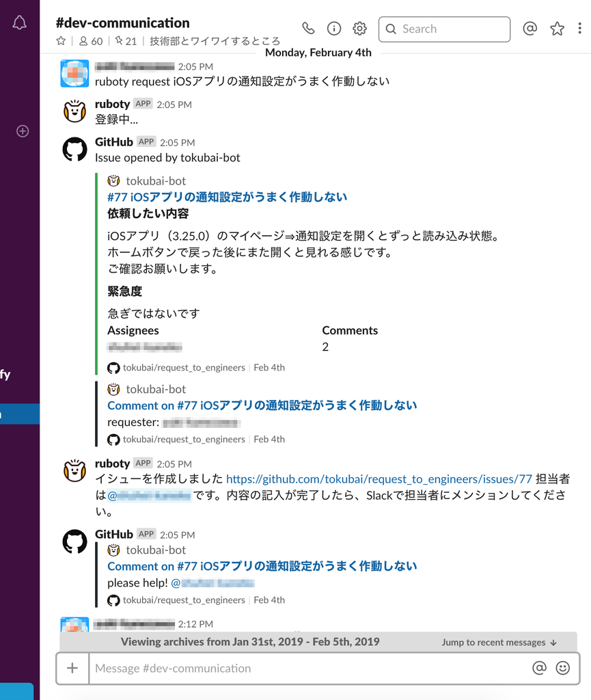Edit channel topic 技術部とワイワイするところ
Screen dimensions: 591x700
(x=215, y=42)
